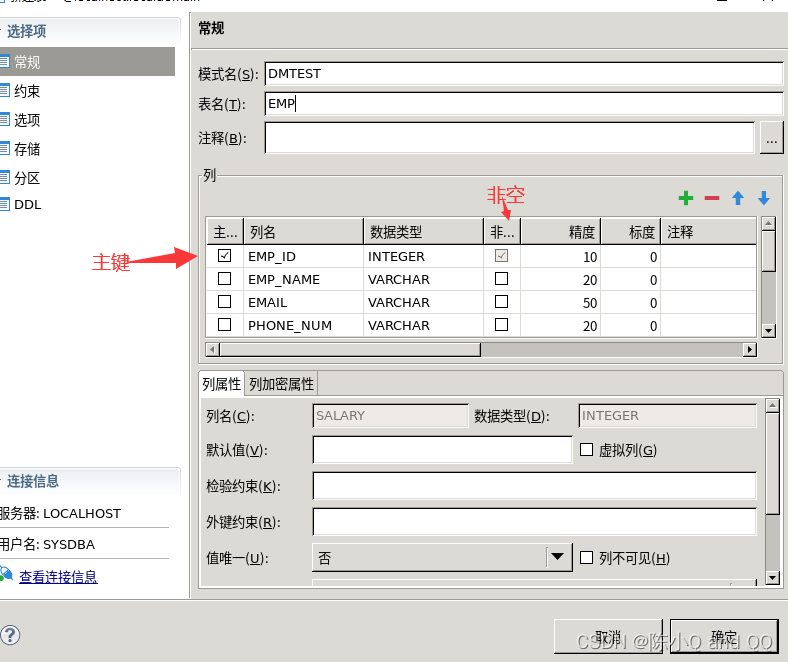The width and height of the screenshot is (788, 662).
Task: Click the 精度 column header
Action: click(561, 232)
